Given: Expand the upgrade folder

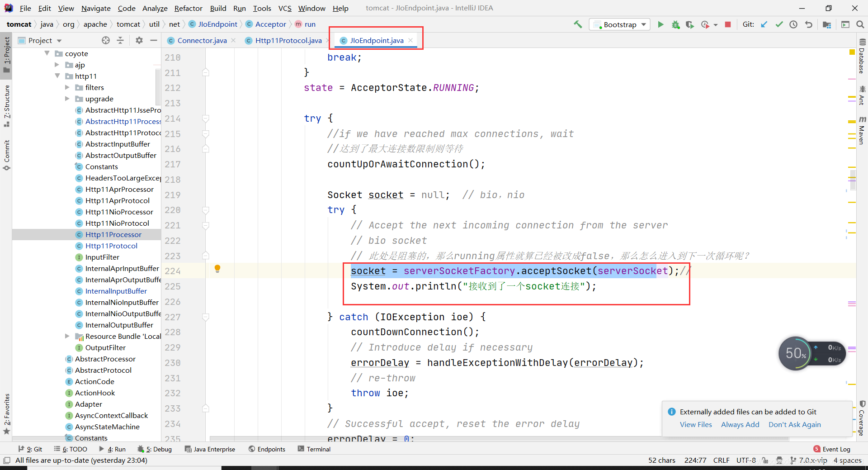Looking at the screenshot, I should click(x=67, y=99).
